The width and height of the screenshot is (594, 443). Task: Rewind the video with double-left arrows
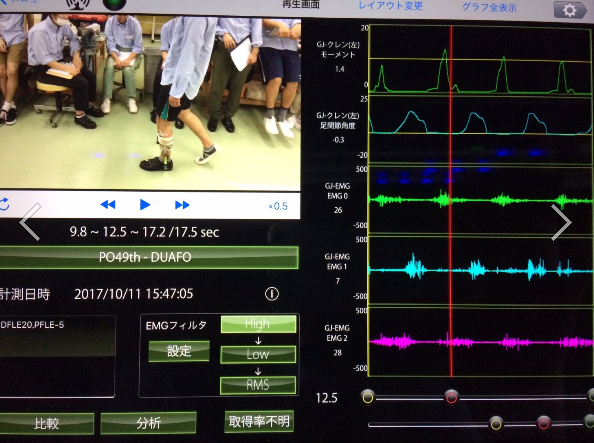tap(108, 205)
